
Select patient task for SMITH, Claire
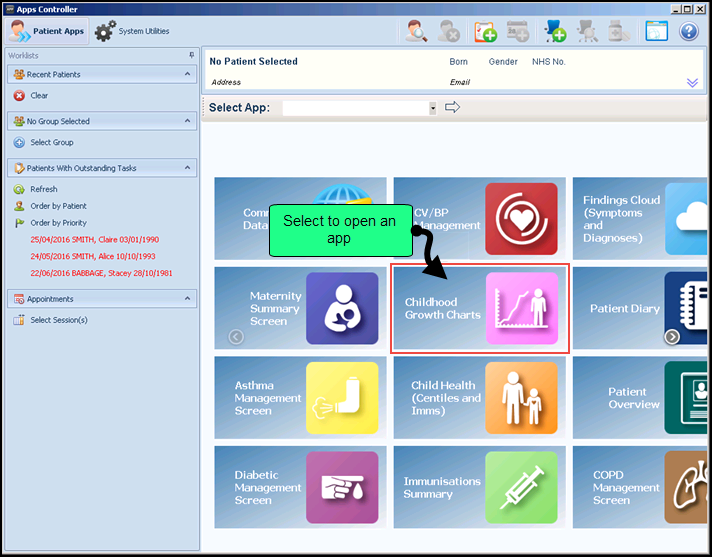(x=94, y=240)
